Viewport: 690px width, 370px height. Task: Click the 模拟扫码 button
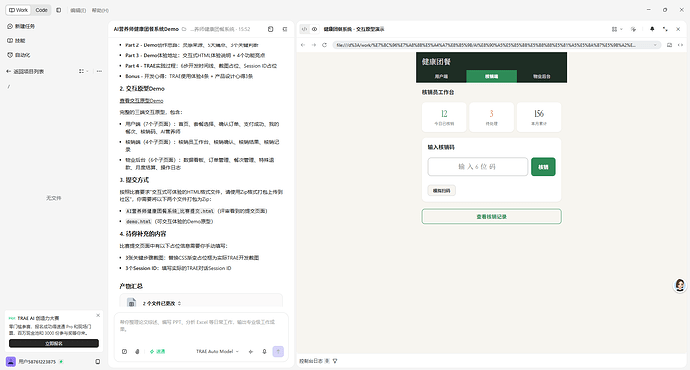(441, 190)
